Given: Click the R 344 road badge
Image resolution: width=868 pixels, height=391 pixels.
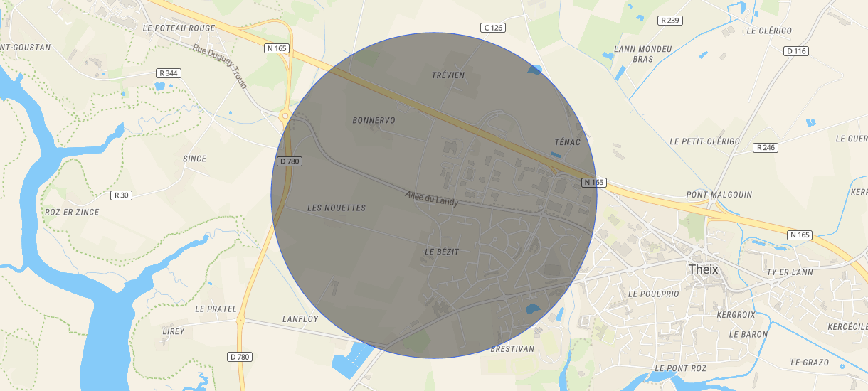Looking at the screenshot, I should click(x=169, y=73).
